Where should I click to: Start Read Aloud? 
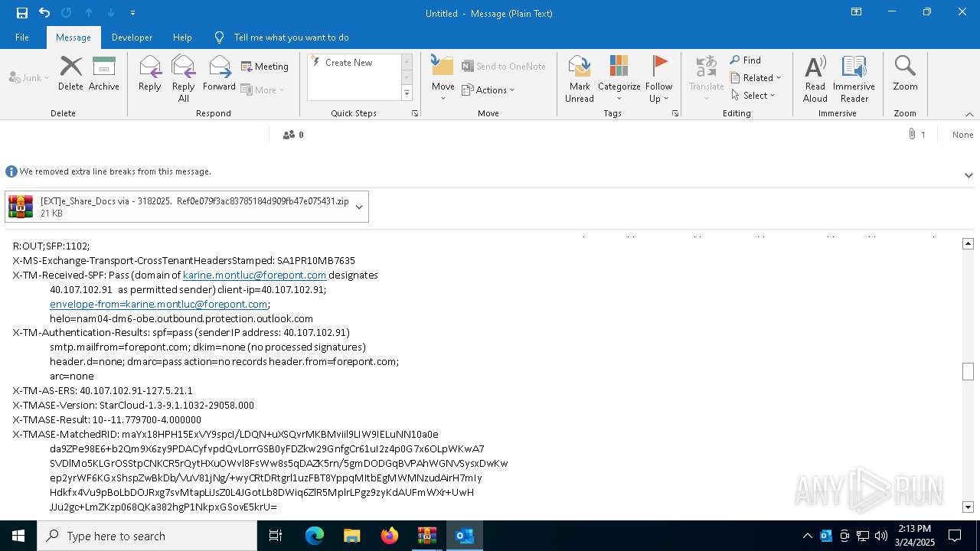click(815, 78)
